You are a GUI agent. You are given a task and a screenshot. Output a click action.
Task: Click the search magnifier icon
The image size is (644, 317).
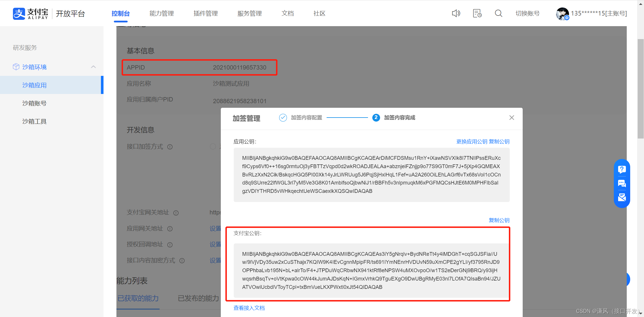[x=499, y=13]
